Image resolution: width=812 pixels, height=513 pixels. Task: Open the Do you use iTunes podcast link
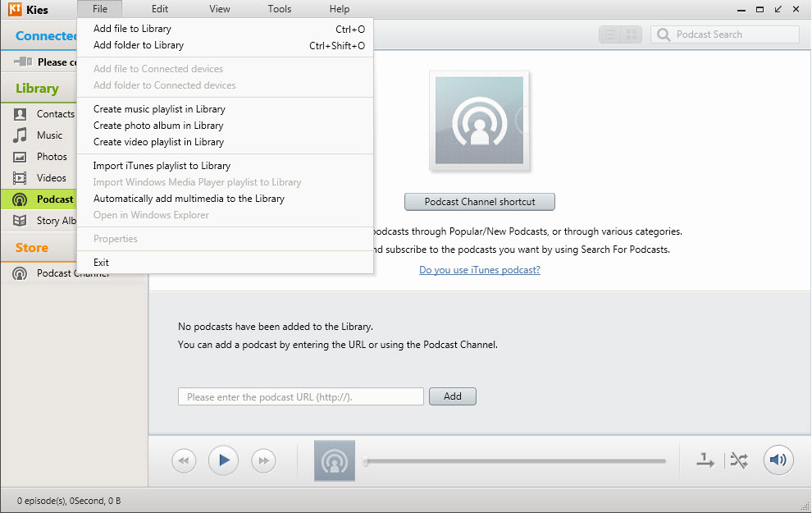tap(480, 270)
